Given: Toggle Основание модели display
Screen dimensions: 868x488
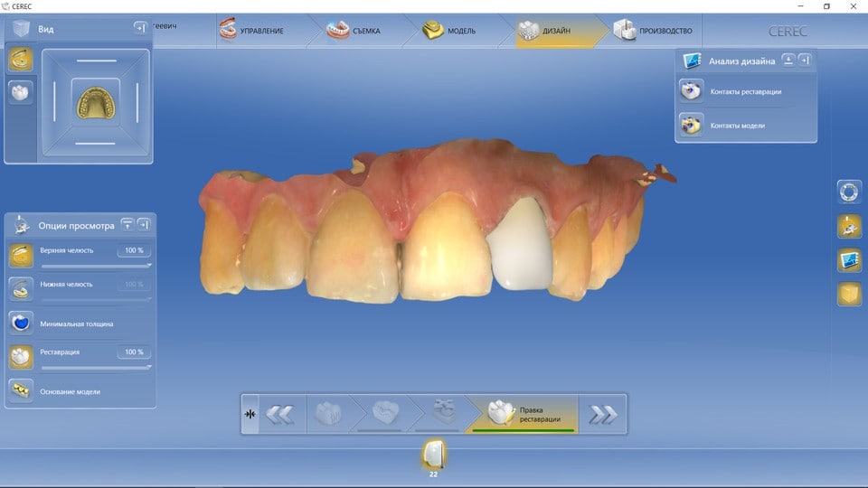Looking at the screenshot, I should pos(21,390).
